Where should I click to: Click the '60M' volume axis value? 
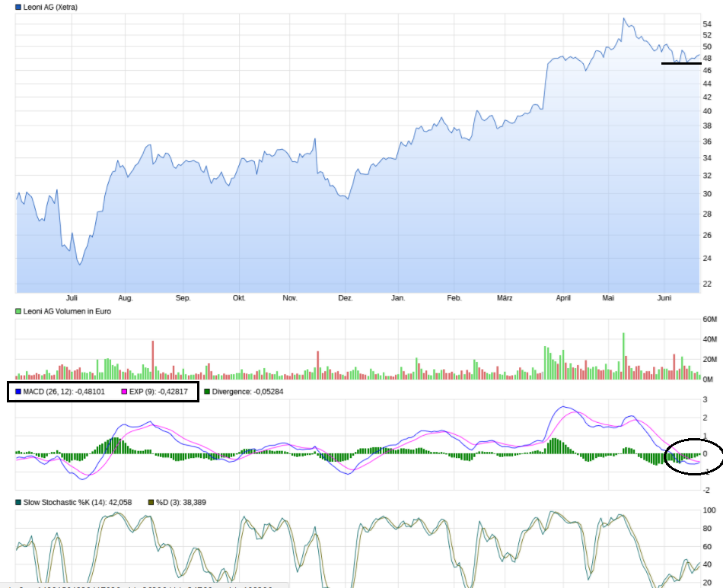(709, 319)
